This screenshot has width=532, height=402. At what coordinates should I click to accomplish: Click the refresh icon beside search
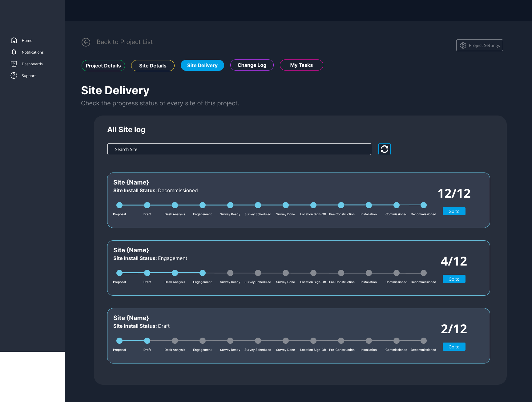coord(384,149)
